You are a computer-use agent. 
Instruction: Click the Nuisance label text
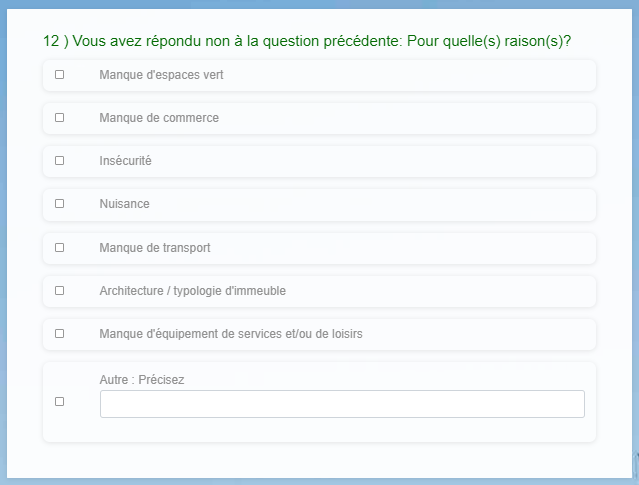pyautogui.click(x=125, y=203)
